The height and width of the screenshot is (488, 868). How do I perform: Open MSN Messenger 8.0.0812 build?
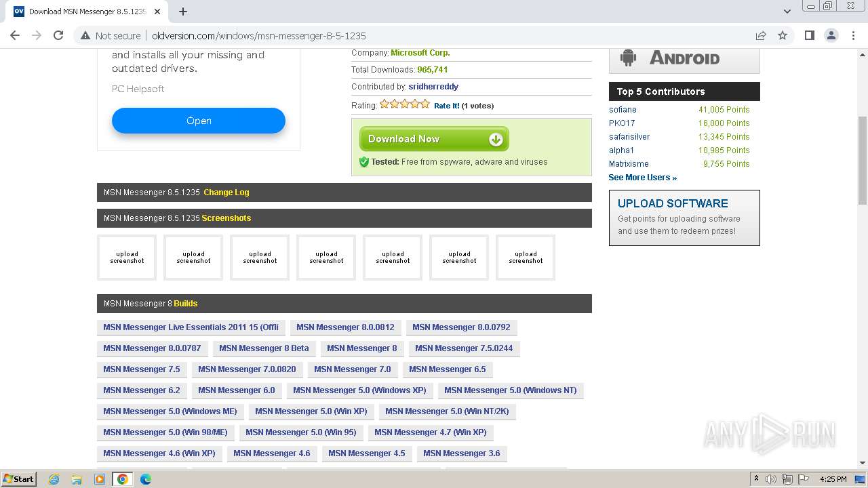[345, 327]
